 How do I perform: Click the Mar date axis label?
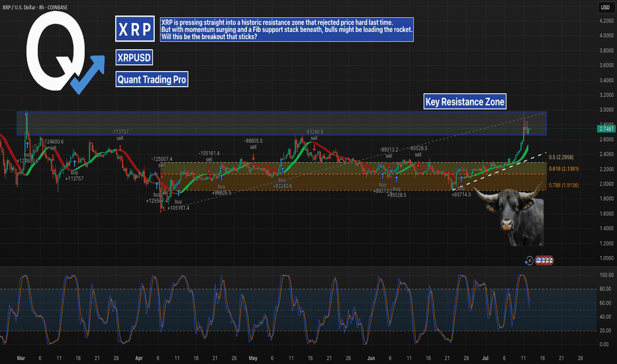coord(21,358)
